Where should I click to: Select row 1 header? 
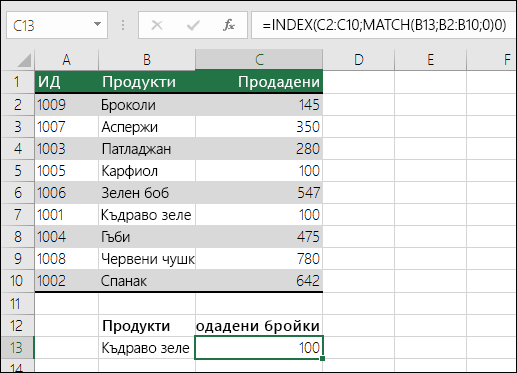pos(17,82)
